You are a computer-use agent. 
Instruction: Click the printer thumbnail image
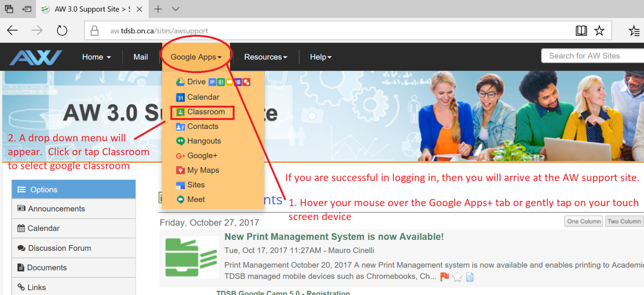click(x=190, y=257)
